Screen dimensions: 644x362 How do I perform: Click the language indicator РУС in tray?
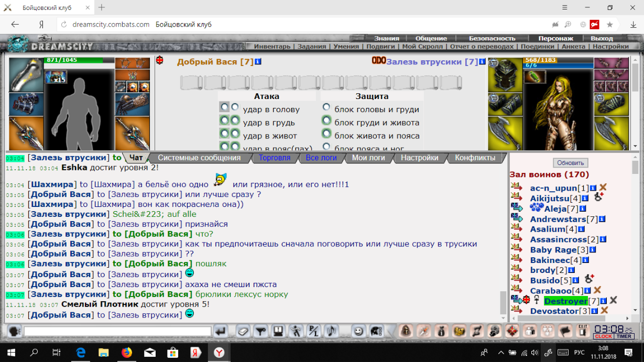(x=580, y=353)
